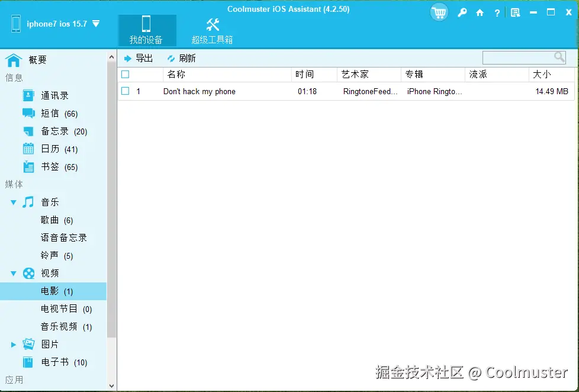Click the contacts address book icon
Screen dimensions: 579x392
(28, 95)
